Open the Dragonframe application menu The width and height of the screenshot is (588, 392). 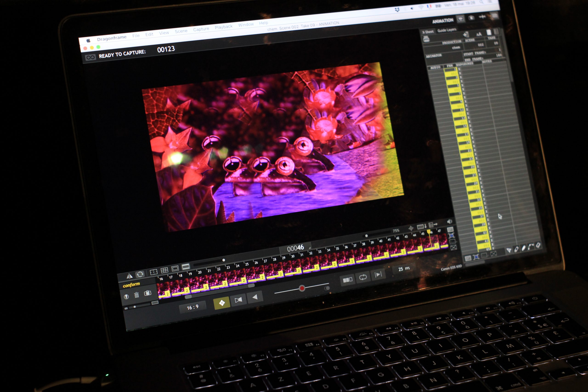click(x=111, y=38)
